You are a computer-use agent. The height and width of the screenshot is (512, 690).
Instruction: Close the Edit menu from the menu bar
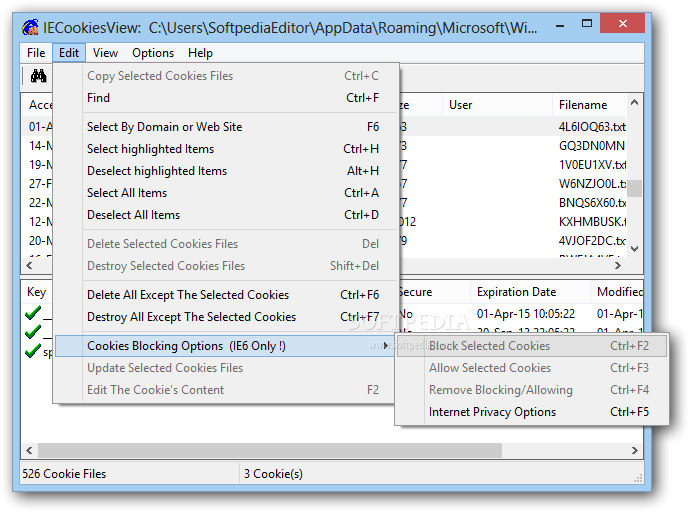pyautogui.click(x=69, y=53)
